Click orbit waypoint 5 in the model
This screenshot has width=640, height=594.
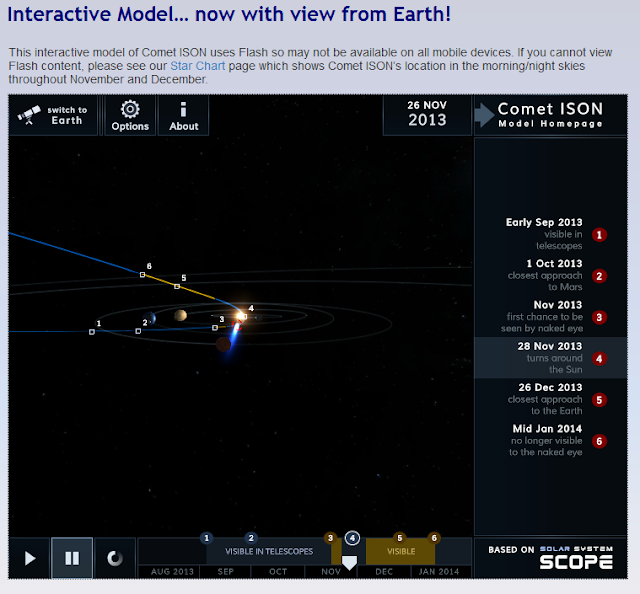point(177,286)
